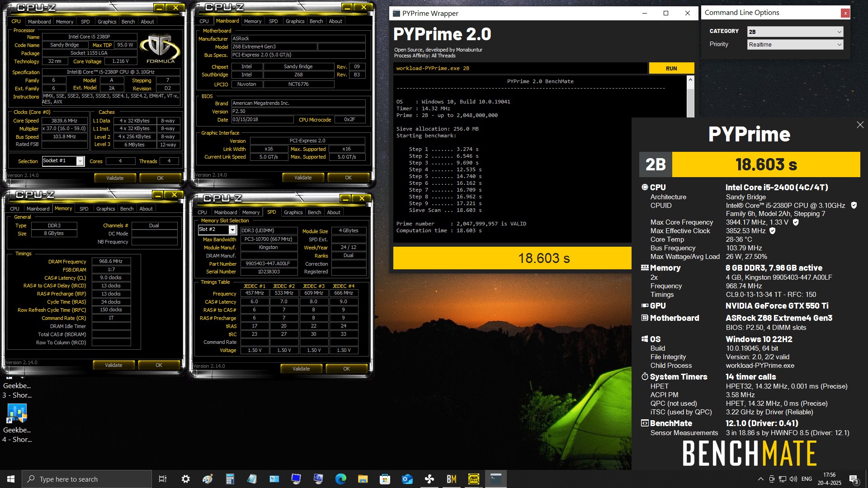The image size is (868, 488).
Task: Click the Part Number 9905403-447.A00LF field
Action: (269, 264)
